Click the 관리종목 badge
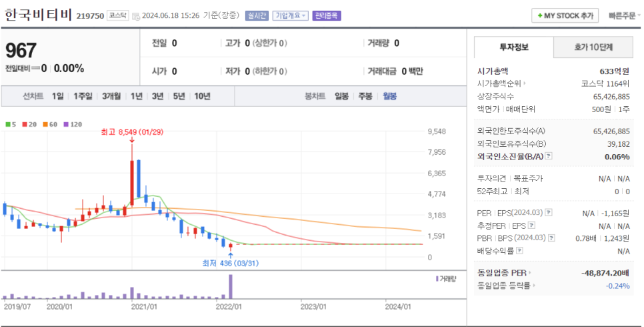The image size is (644, 327). click(x=327, y=15)
